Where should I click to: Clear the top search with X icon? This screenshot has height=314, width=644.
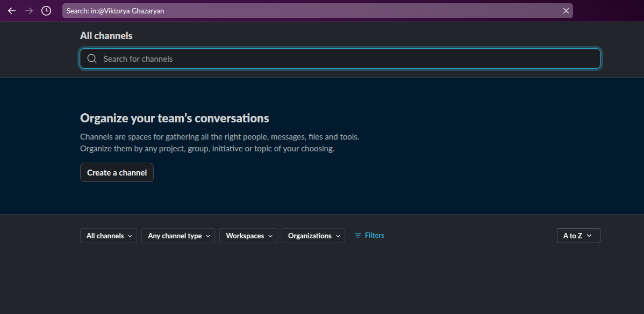click(566, 11)
